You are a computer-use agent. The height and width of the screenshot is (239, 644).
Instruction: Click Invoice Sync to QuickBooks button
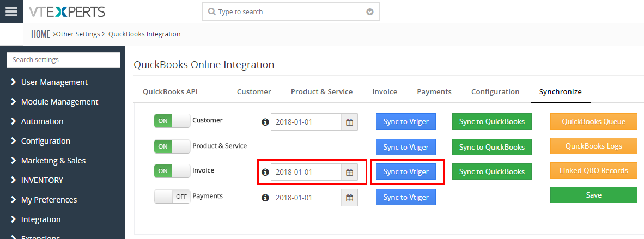pos(492,171)
